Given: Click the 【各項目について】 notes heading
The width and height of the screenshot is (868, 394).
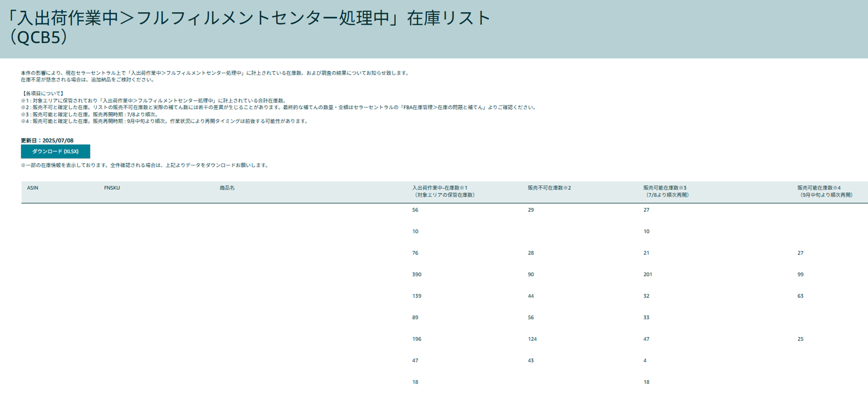Looking at the screenshot, I should tap(43, 93).
